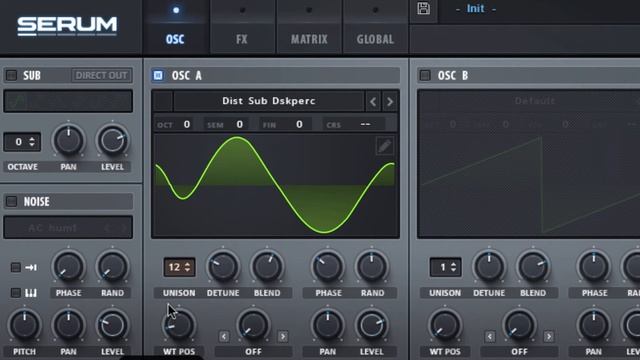Click OSC B DETUNE knob

[489, 267]
